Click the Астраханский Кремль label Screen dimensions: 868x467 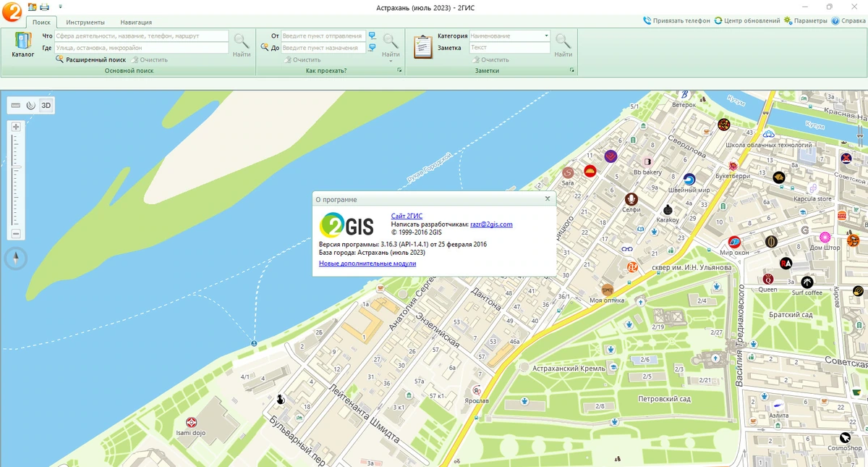569,369
